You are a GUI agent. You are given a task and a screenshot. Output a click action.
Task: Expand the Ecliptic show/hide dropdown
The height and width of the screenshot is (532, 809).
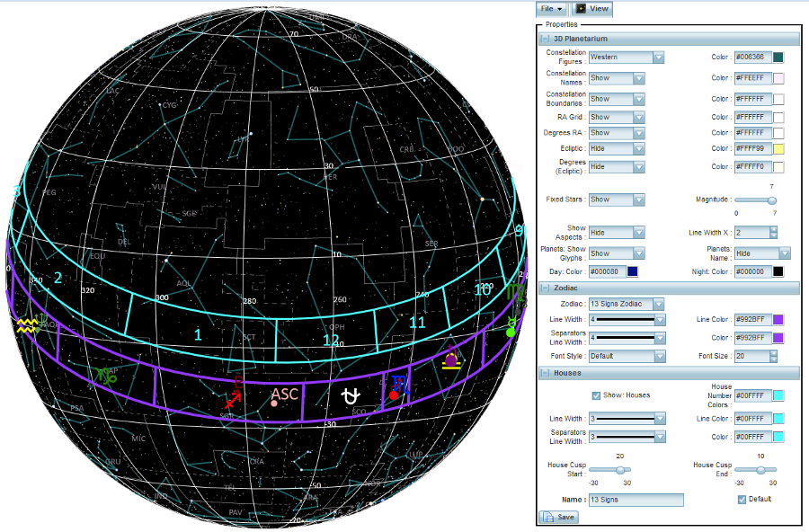(x=638, y=148)
